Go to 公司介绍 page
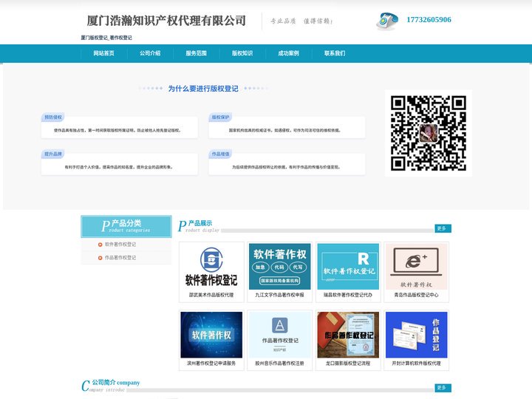Screen dimensions: 532x399 pyautogui.click(x=150, y=53)
